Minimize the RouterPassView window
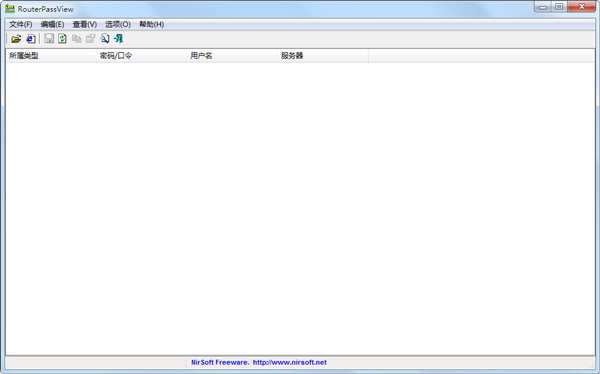Viewport: 600px width, 374px height. pyautogui.click(x=543, y=7)
